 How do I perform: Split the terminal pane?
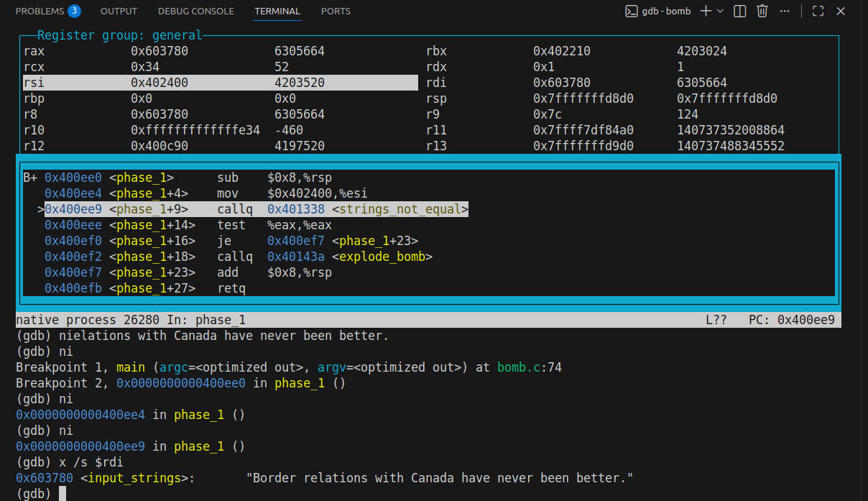coord(740,11)
